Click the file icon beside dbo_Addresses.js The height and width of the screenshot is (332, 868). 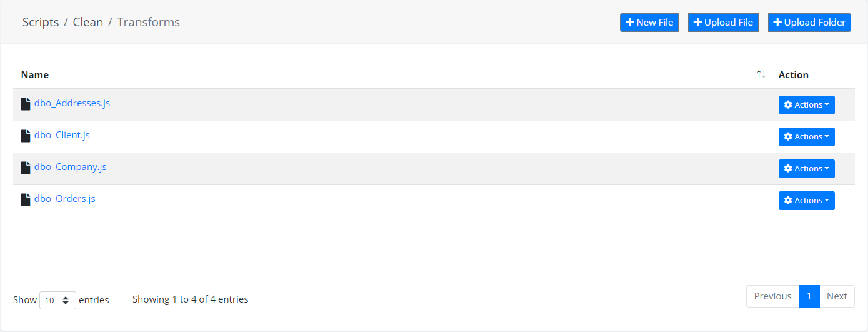click(x=26, y=104)
